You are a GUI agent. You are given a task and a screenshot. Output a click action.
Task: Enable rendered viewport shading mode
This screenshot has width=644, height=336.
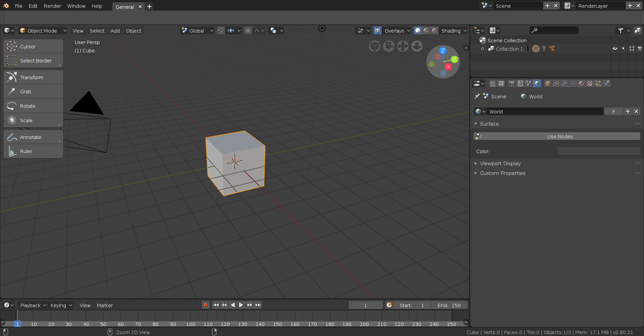434,31
